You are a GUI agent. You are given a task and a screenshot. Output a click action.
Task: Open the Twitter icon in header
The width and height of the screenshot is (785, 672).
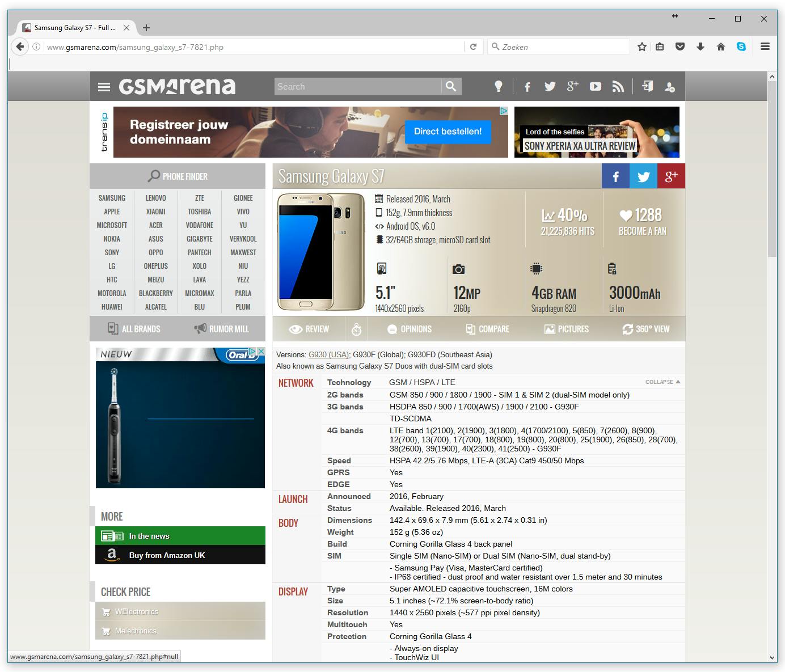550,86
